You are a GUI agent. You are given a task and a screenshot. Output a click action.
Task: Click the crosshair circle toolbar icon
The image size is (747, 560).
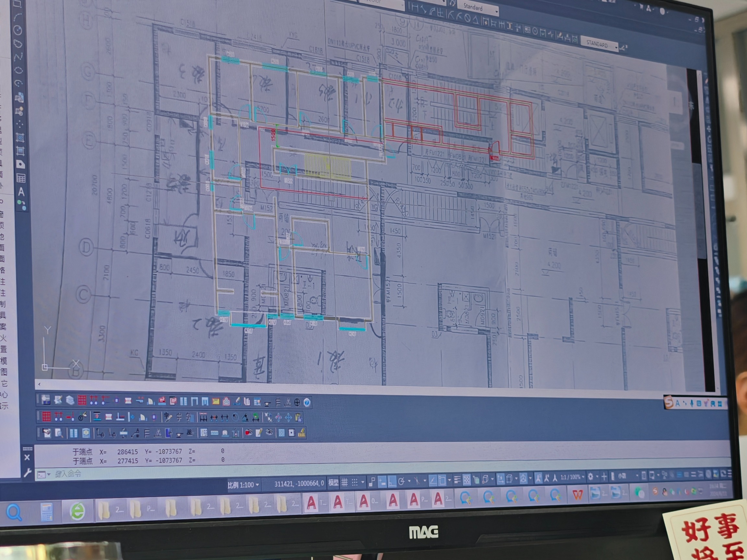point(297,402)
